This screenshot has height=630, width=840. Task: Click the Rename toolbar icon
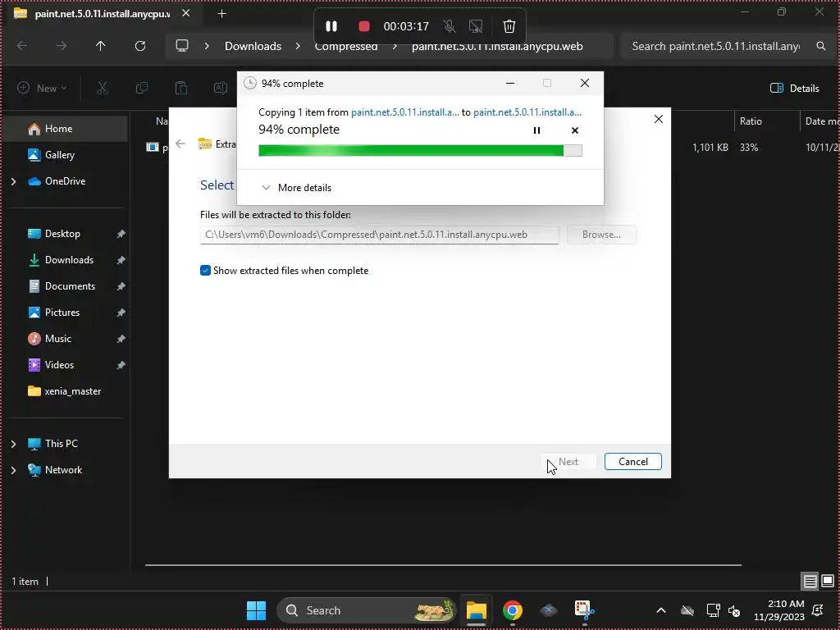(220, 88)
